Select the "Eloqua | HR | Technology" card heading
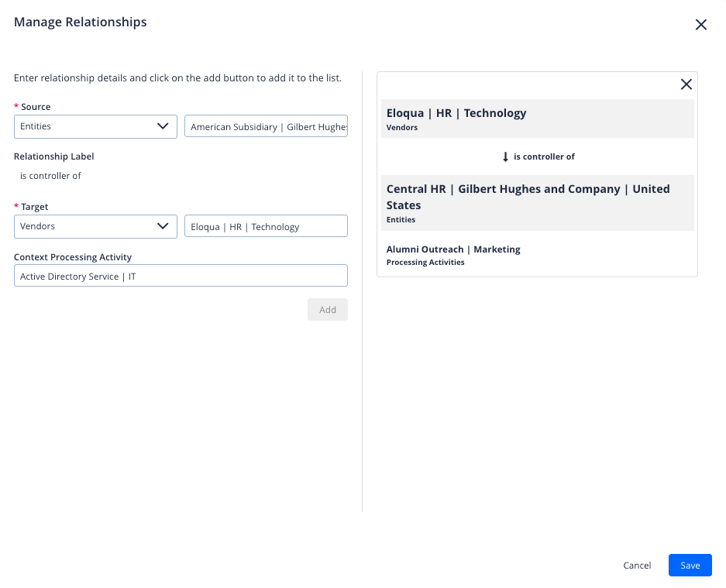726x588 pixels. click(456, 113)
